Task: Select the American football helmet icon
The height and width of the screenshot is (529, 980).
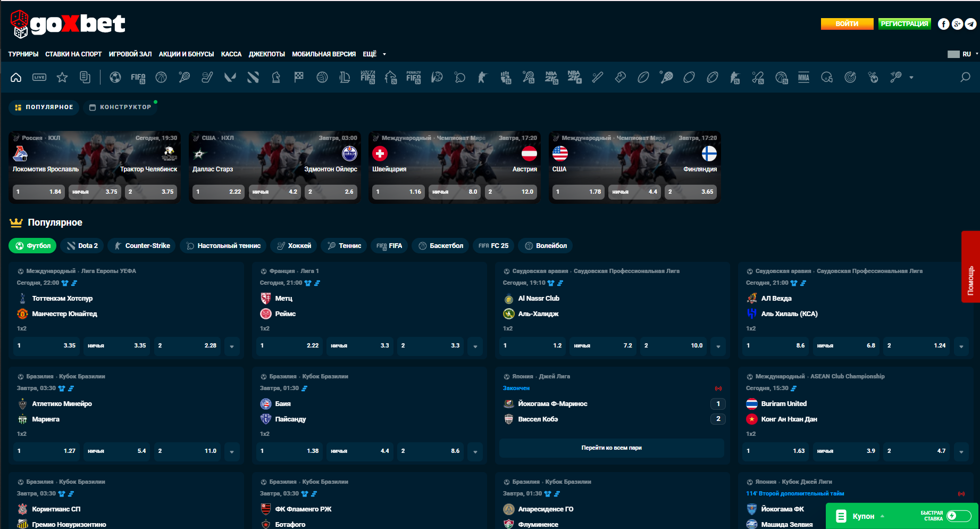Action: click(x=827, y=77)
